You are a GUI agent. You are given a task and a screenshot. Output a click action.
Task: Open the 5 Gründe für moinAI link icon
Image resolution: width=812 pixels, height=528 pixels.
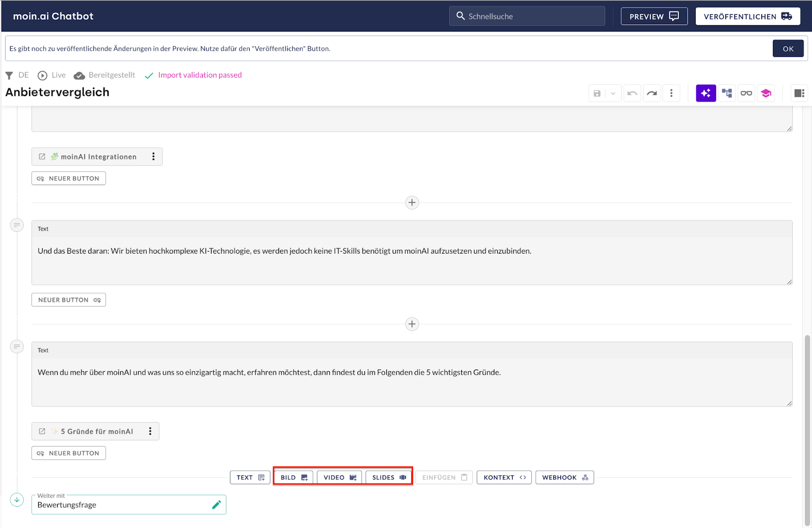(42, 431)
